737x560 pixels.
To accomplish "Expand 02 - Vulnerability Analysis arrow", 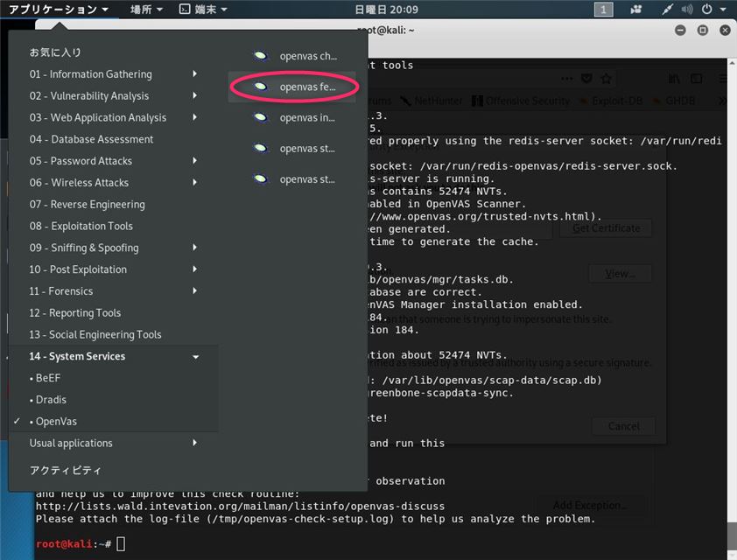I will coord(194,95).
